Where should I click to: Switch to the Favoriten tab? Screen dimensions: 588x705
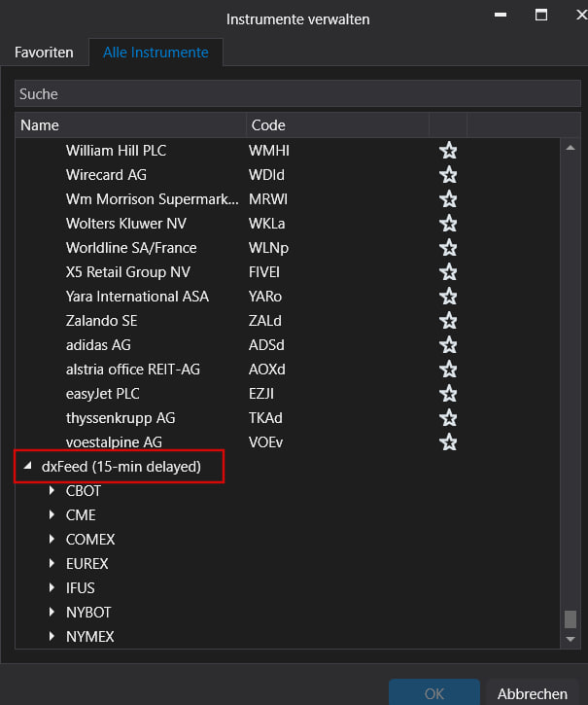[44, 53]
